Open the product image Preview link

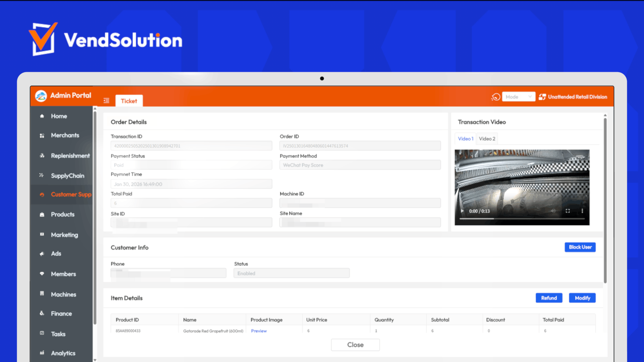coord(259,331)
